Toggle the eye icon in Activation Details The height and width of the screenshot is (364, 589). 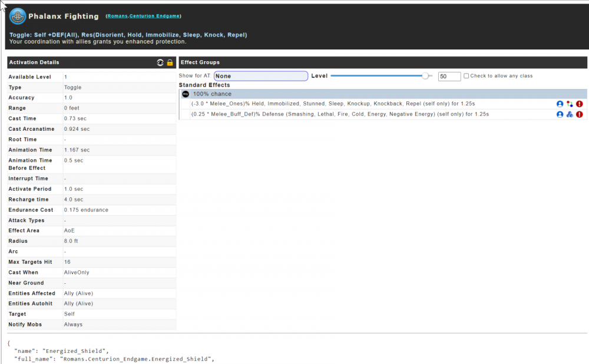click(x=160, y=62)
